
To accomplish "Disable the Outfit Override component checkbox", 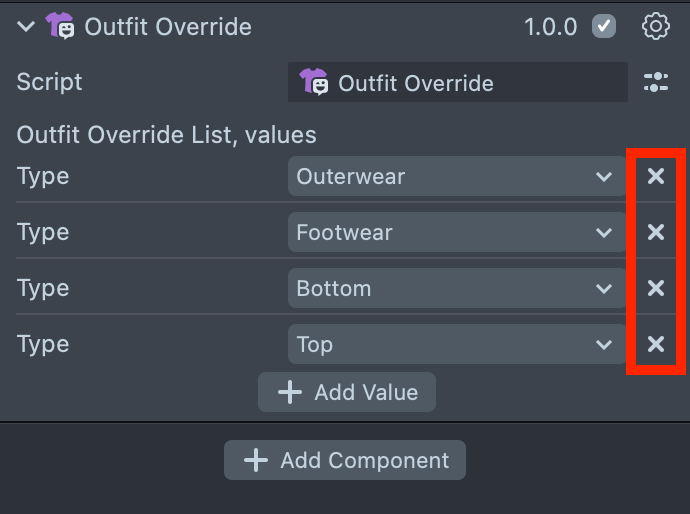I will click(604, 27).
